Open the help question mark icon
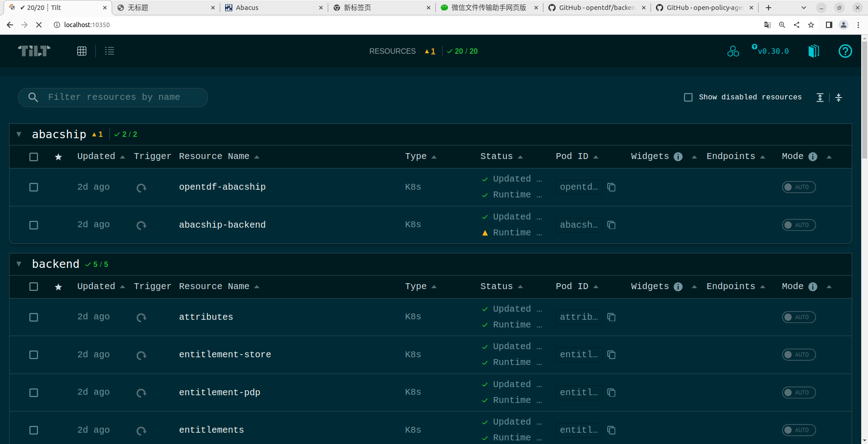 click(x=845, y=51)
